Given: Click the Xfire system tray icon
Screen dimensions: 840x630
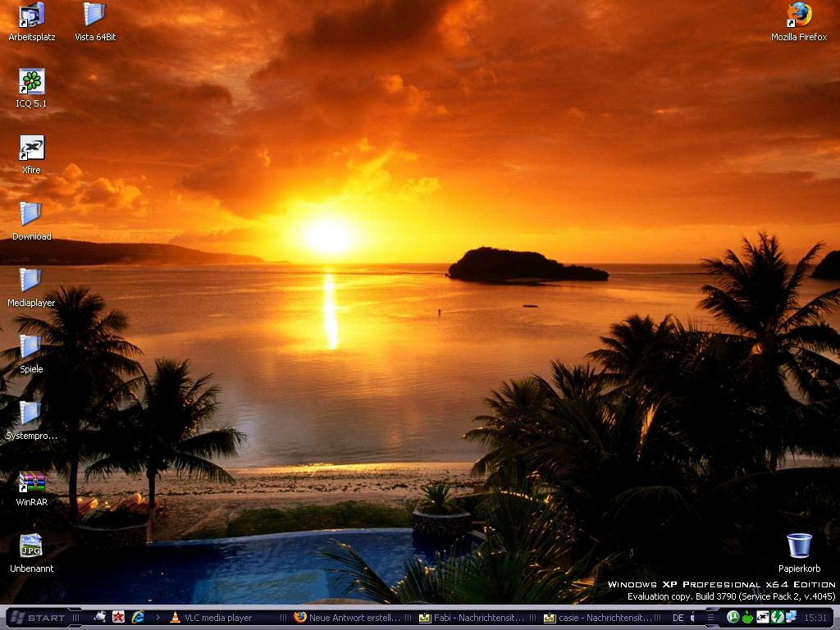Looking at the screenshot, I should click(762, 617).
